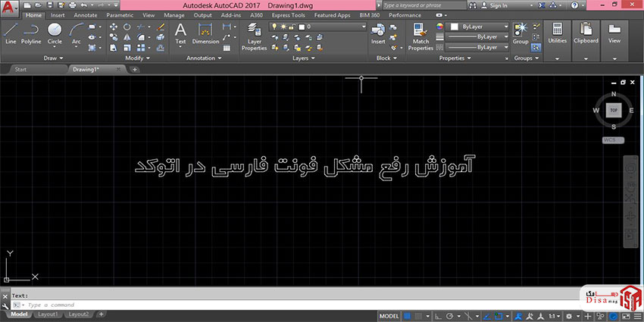The image size is (644, 322).
Task: Switch to the Annotate ribbon tab
Action: click(85, 14)
